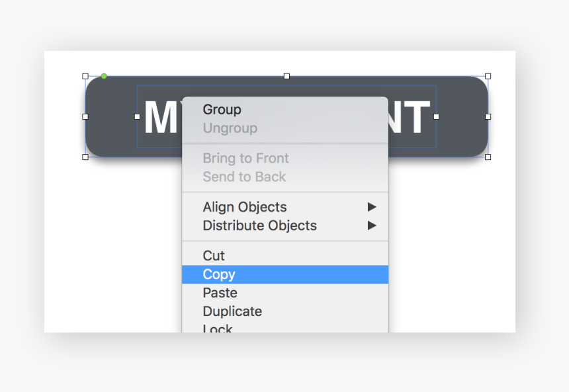569x392 pixels.
Task: Click the partially visible Lock entry
Action: point(218,328)
